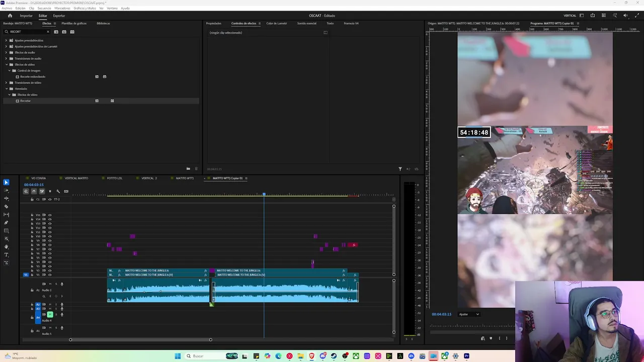The height and width of the screenshot is (362, 644).
Task: Create a new custom bin in Effects
Action: click(x=188, y=169)
